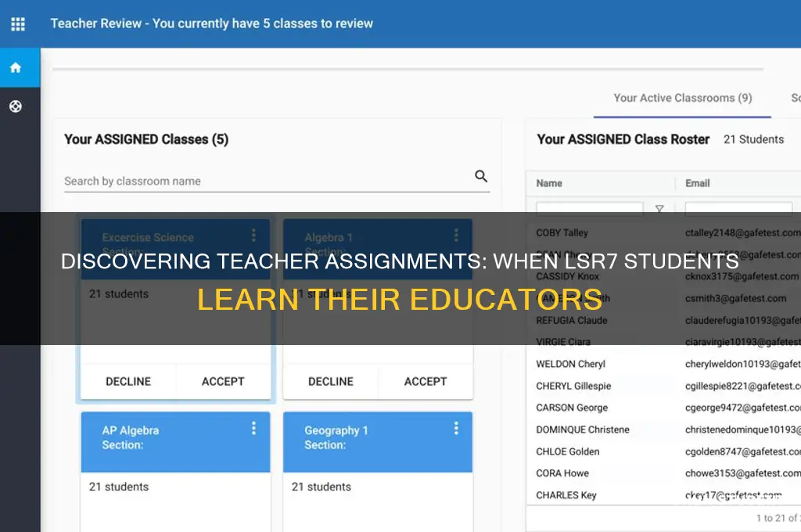Open AP Algebra card options menu
This screenshot has width=801, height=532.
point(253,428)
